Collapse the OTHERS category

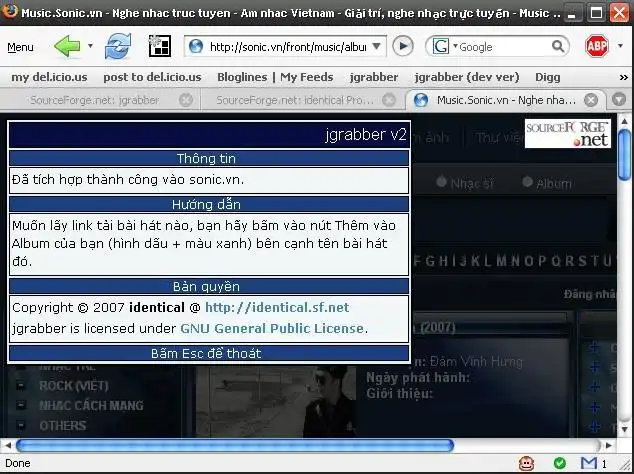click(21, 425)
